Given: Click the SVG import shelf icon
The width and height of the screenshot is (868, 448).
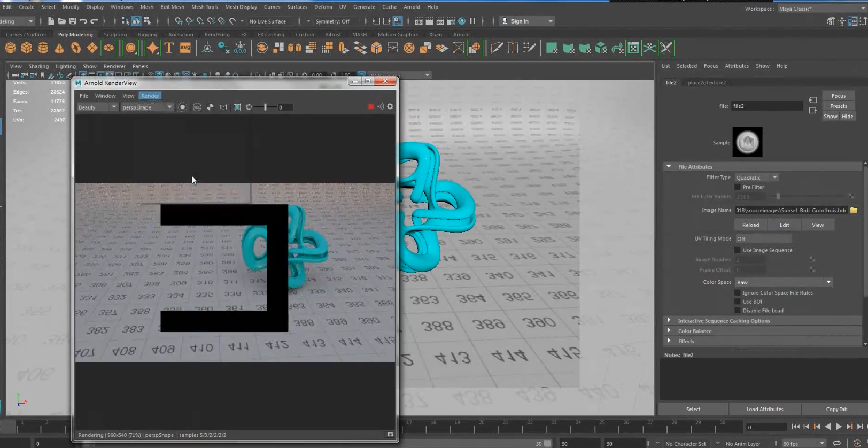Looking at the screenshot, I should tap(185, 48).
